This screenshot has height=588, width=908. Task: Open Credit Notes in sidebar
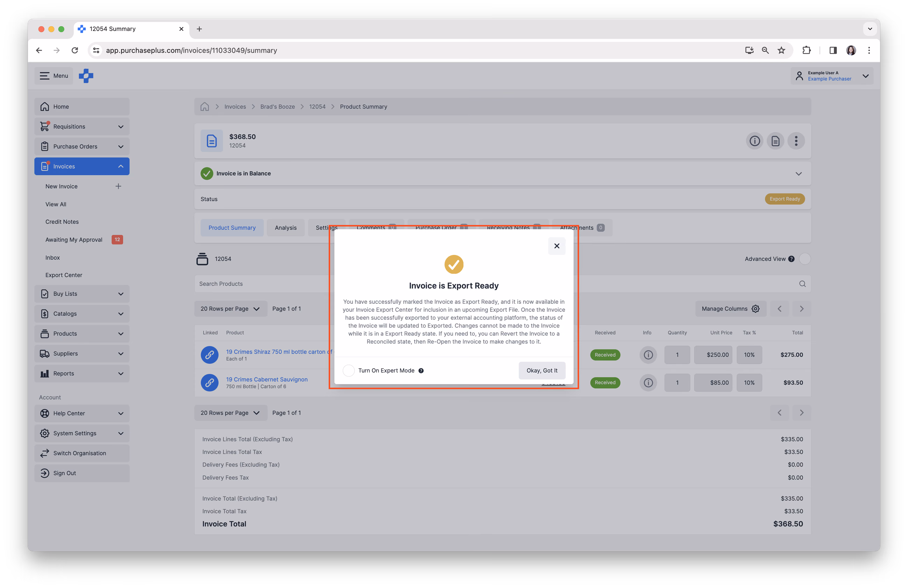coord(62,222)
